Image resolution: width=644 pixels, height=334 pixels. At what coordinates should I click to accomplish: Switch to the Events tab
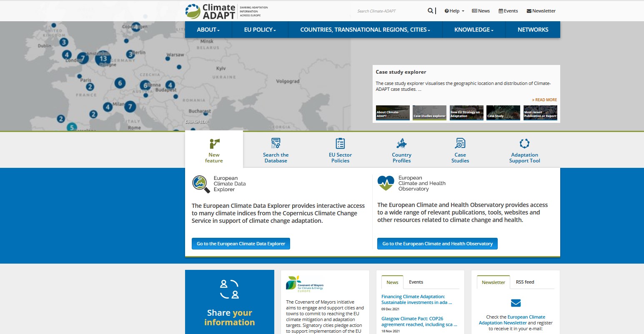pos(416,282)
